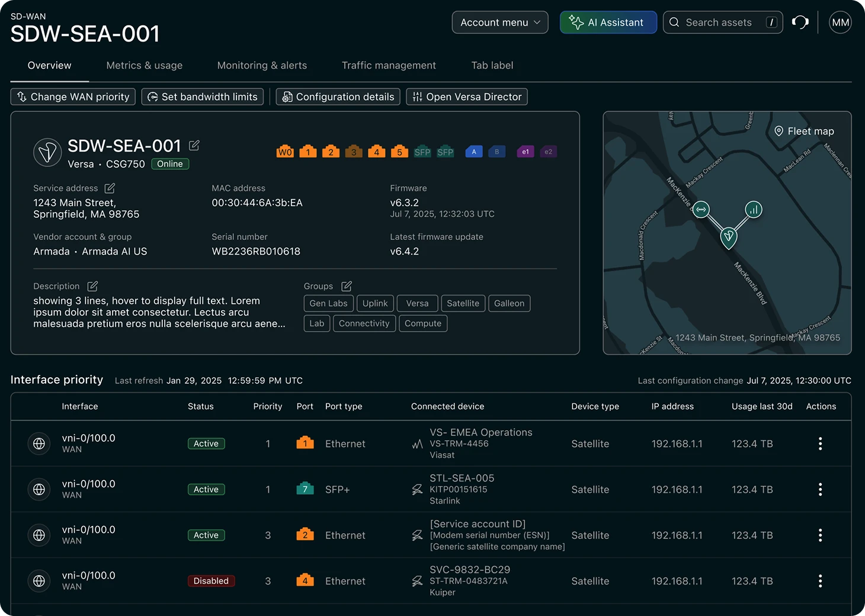Image resolution: width=865 pixels, height=616 pixels.
Task: Click the bar-chart marker on map
Action: pos(754,209)
